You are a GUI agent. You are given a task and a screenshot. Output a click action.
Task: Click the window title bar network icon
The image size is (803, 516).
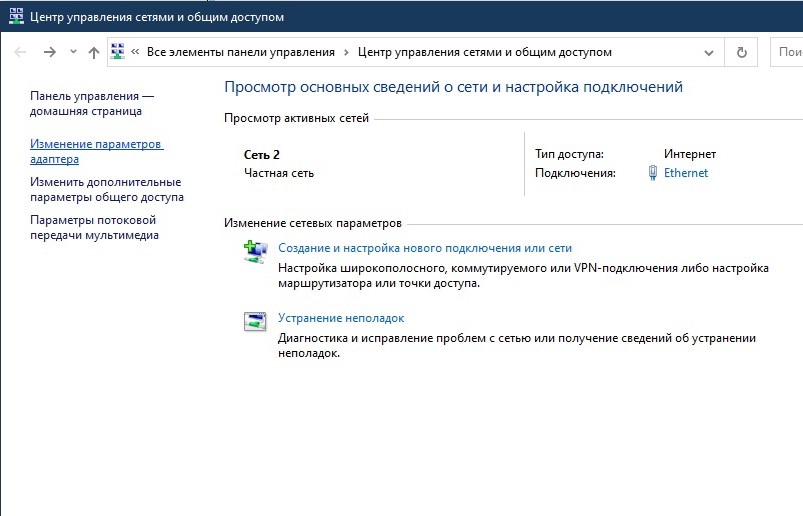[16, 16]
